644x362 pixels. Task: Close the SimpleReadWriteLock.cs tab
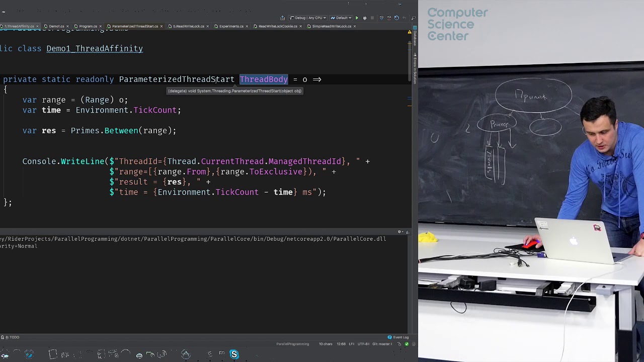pyautogui.click(x=355, y=26)
